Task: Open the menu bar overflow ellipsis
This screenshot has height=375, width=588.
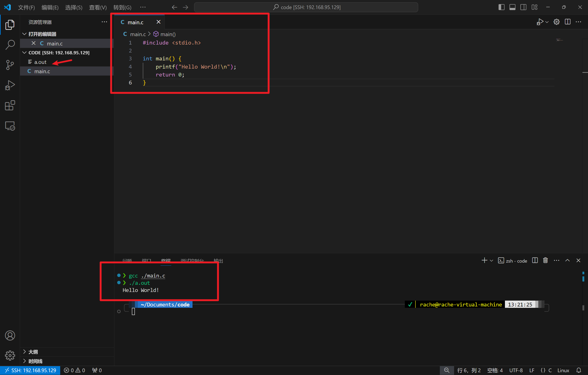Action: pos(143,7)
